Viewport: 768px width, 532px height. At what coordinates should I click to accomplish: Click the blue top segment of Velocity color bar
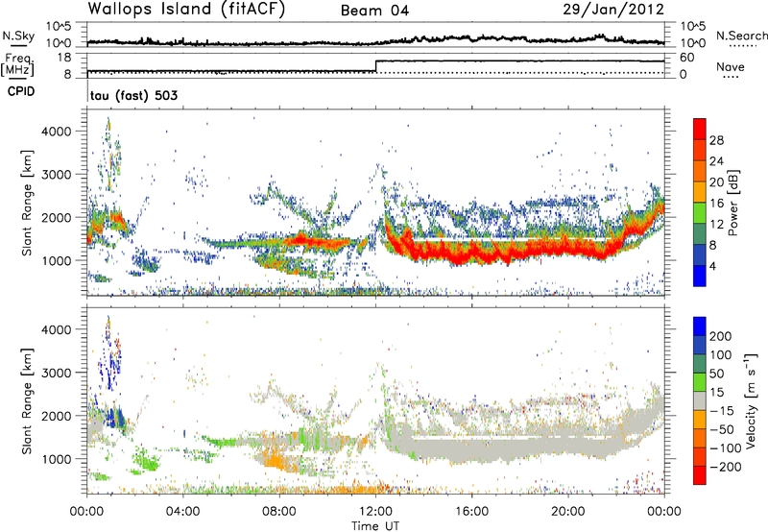(x=700, y=326)
